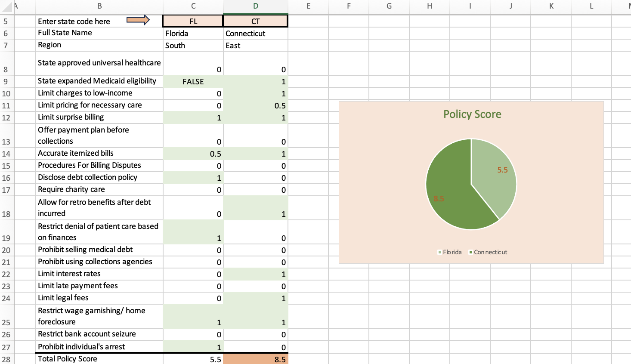Image resolution: width=631 pixels, height=364 pixels.
Task: Select the Connecticut full state name cell
Action: (x=255, y=34)
